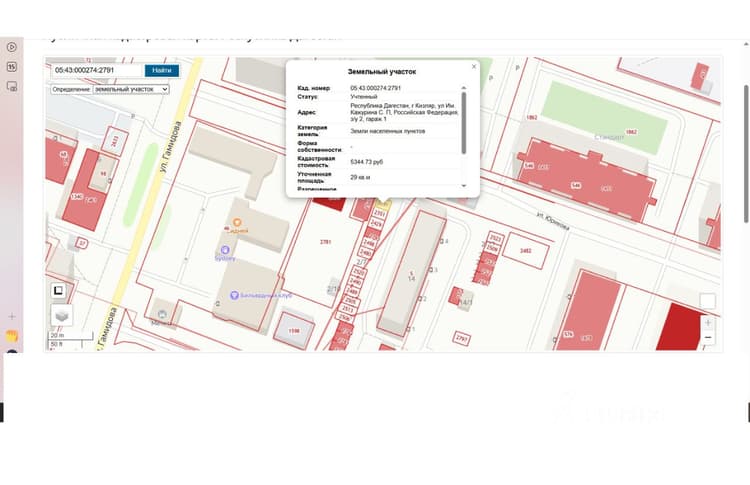The width and height of the screenshot is (750, 485).
Task: Open the yellow app icon in sidebar
Action: tap(12, 336)
